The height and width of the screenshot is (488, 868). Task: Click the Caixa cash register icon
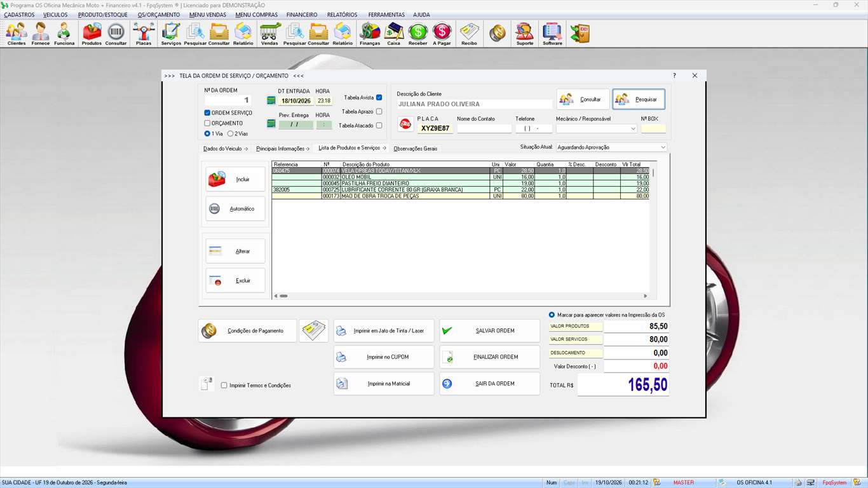tap(394, 34)
